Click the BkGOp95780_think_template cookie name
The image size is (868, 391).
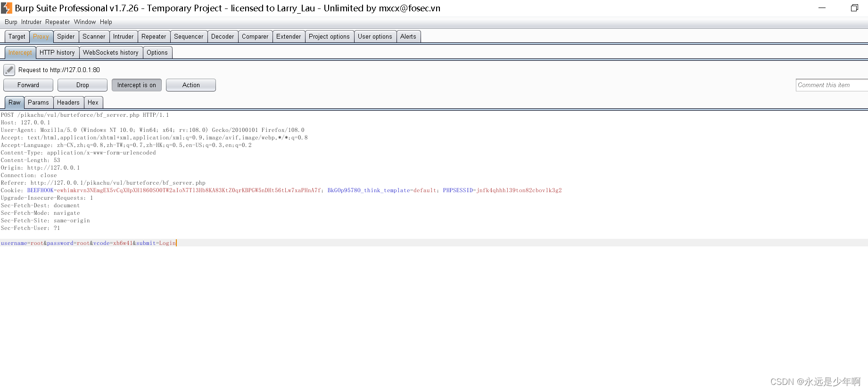(369, 190)
